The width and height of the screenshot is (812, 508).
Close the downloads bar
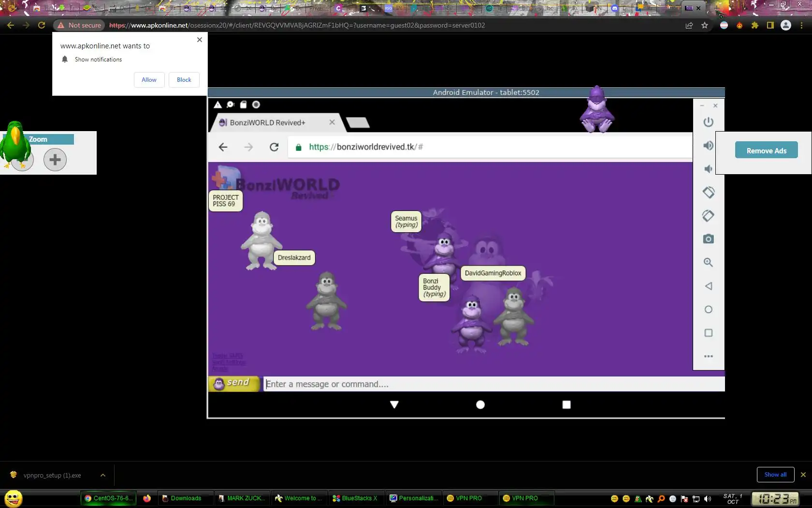[803, 475]
